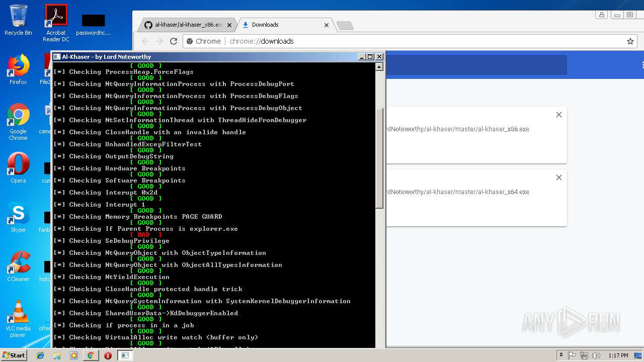The height and width of the screenshot is (362, 644).
Task: Select 'Checking Hardware Breakpoints' line
Action: [x=119, y=168]
